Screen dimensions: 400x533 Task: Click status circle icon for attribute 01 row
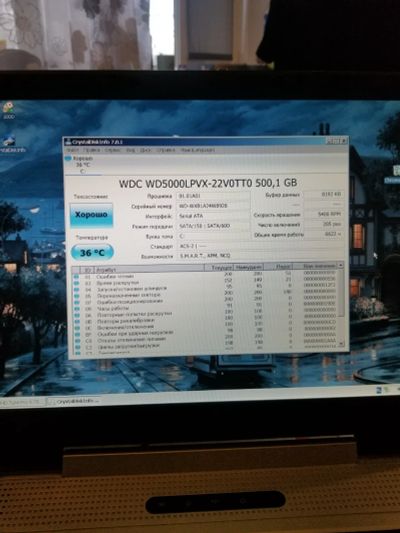(x=76, y=277)
